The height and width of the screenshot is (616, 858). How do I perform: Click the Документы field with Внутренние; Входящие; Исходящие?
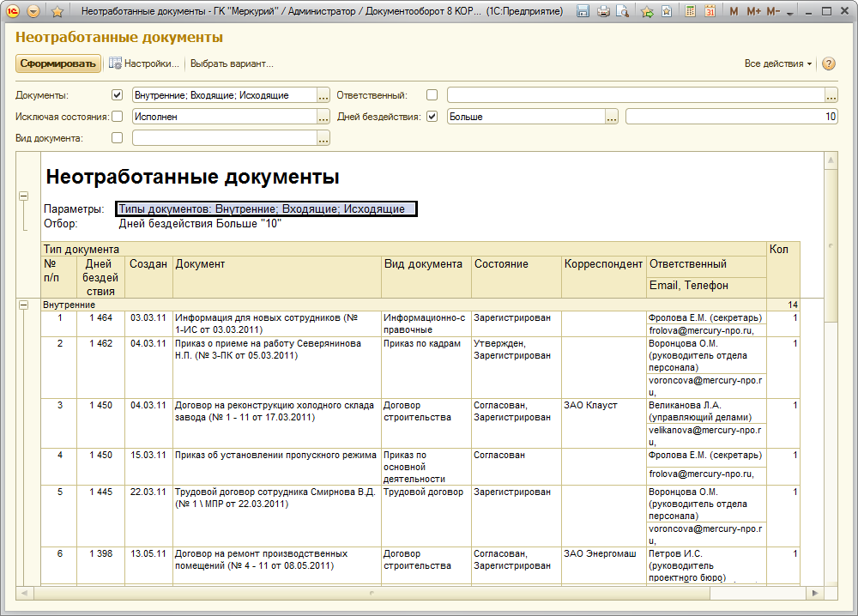tap(224, 95)
